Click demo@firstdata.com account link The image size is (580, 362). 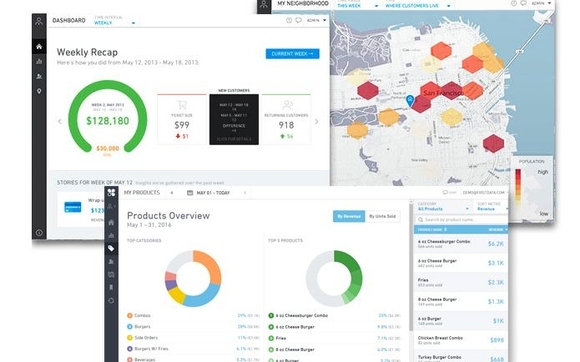point(483,193)
